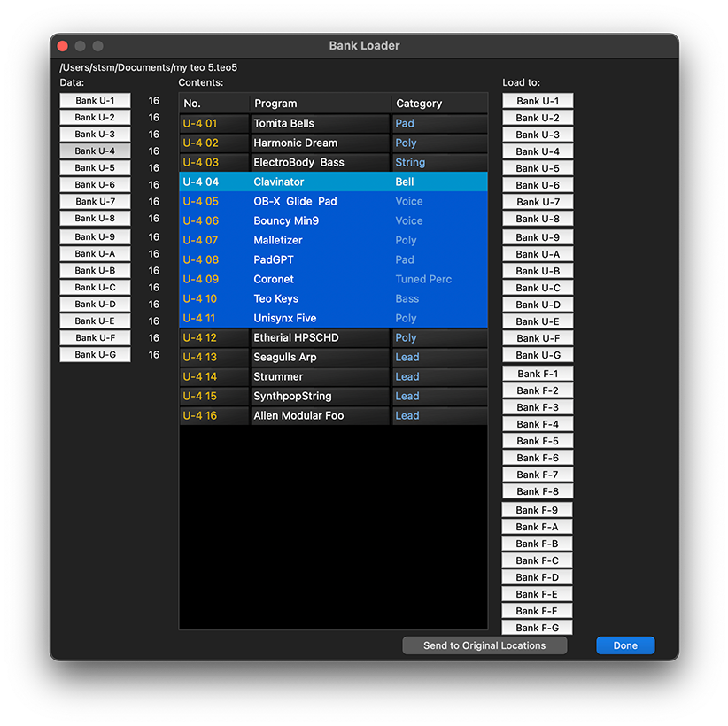
Task: Load to Bank F-1 destination
Action: click(538, 374)
